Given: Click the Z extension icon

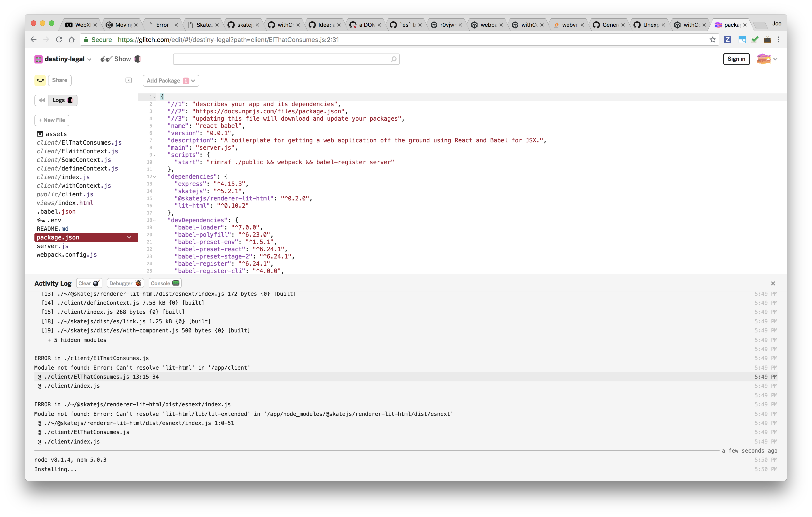Looking at the screenshot, I should click(728, 39).
